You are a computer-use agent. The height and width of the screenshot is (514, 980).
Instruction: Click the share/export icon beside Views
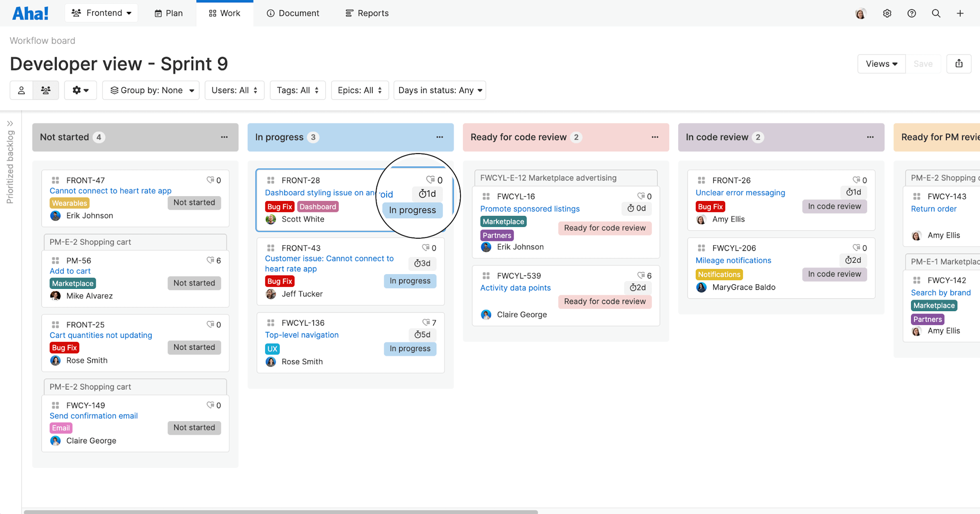point(959,64)
